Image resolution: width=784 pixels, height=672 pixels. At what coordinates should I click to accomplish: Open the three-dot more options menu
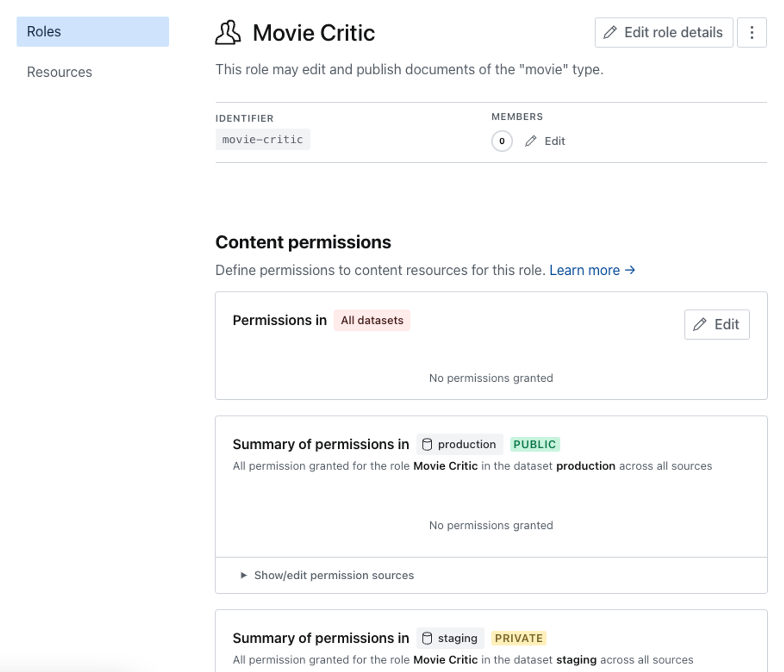[751, 32]
